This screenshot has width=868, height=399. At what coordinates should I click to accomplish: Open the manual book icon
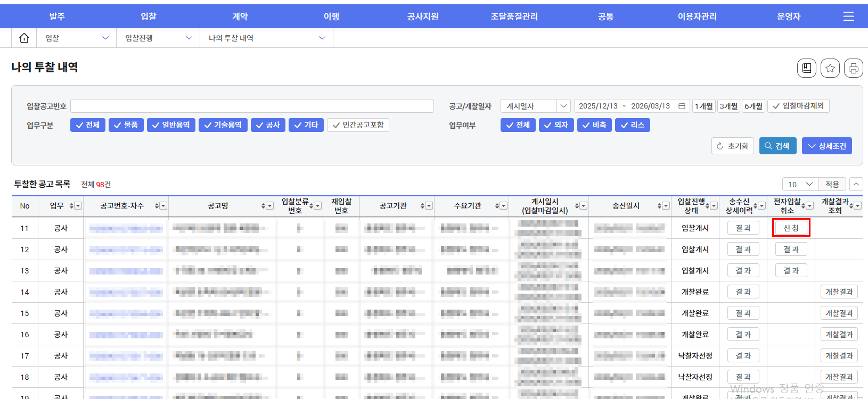click(x=807, y=68)
